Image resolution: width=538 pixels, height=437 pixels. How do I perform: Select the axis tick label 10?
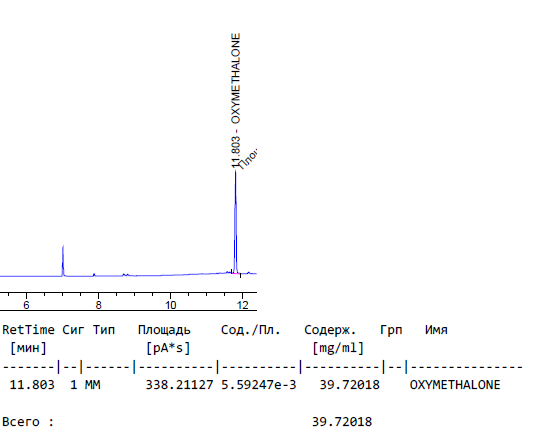tap(171, 305)
